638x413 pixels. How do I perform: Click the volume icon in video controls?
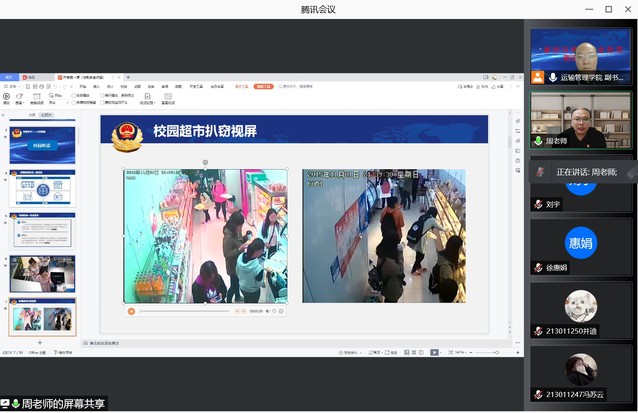(x=267, y=311)
